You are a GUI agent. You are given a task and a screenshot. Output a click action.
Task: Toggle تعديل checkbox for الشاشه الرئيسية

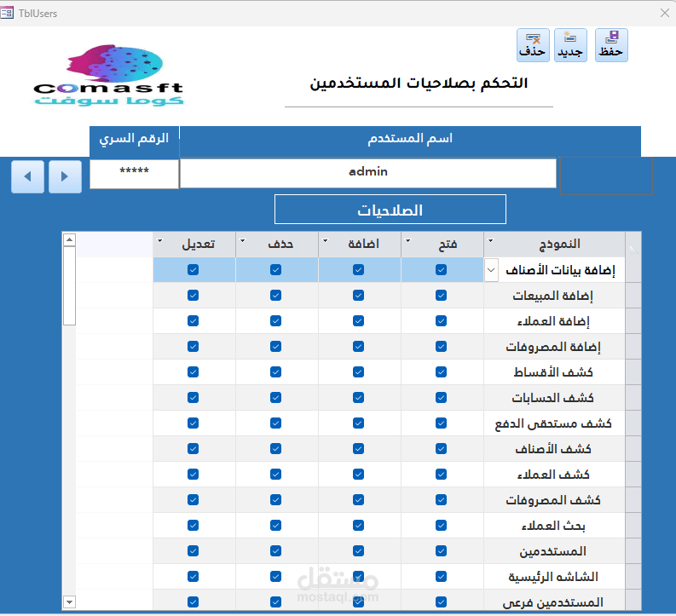pyautogui.click(x=193, y=576)
